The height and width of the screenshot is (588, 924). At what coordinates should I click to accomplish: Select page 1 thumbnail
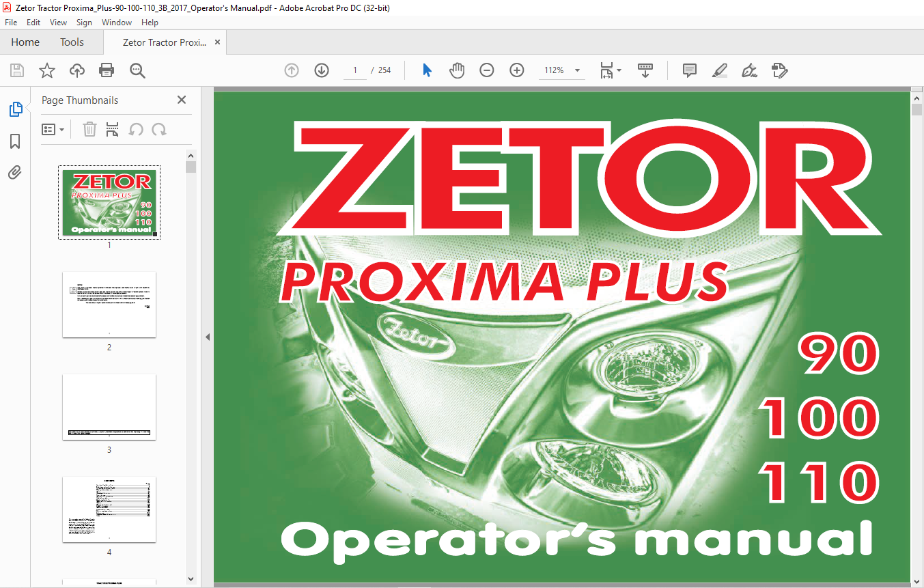click(x=109, y=202)
